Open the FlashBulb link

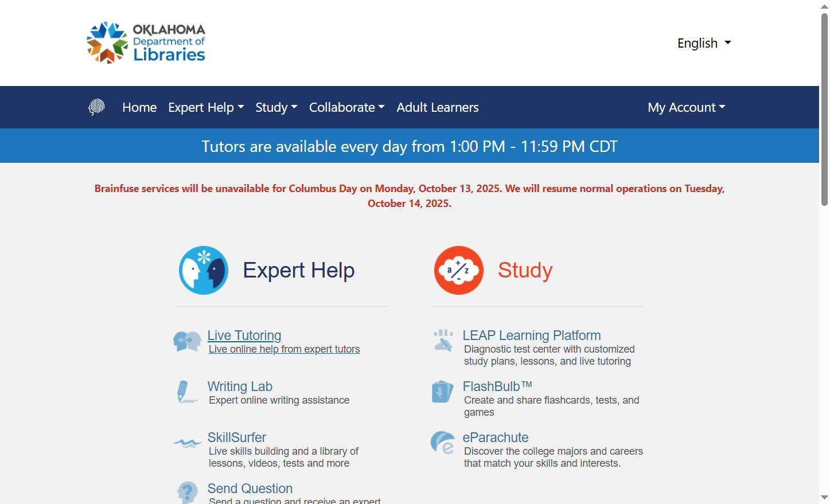point(497,386)
